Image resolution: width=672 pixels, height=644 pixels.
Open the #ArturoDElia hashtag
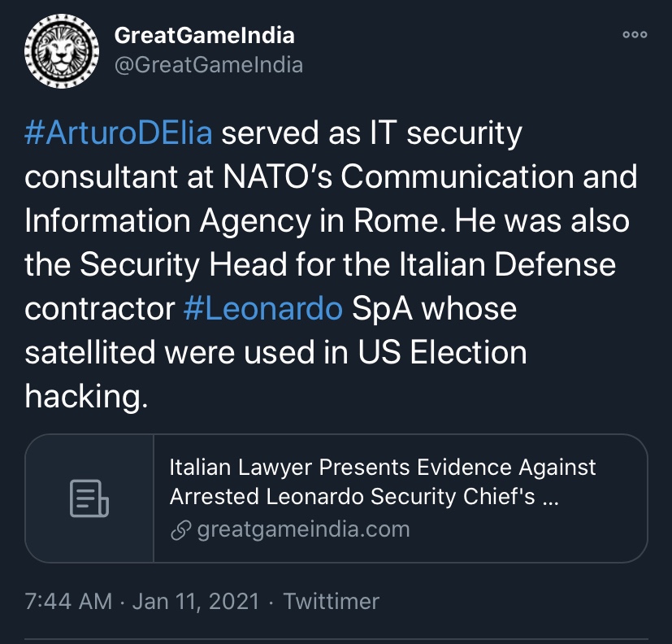(119, 133)
